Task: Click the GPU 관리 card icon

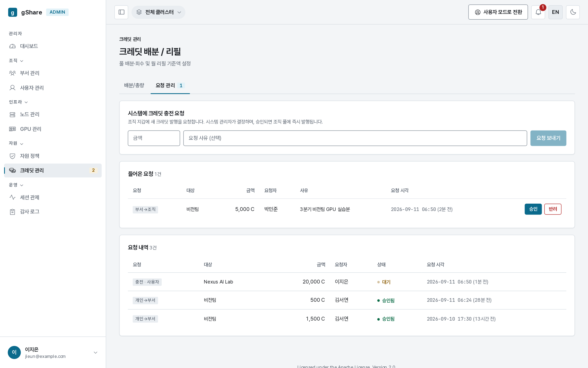Action: click(x=13, y=129)
